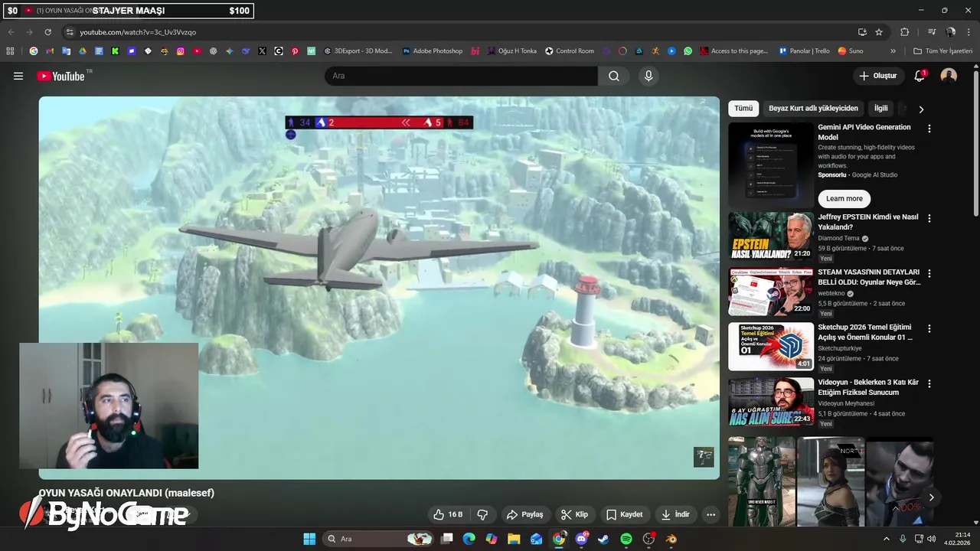Viewport: 980px width, 551px height.
Task: View site information icon beside the URL
Action: [70, 32]
